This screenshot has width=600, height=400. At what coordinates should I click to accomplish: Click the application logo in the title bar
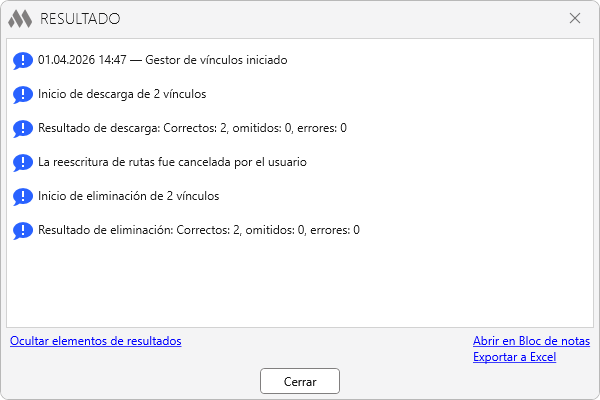click(x=20, y=18)
